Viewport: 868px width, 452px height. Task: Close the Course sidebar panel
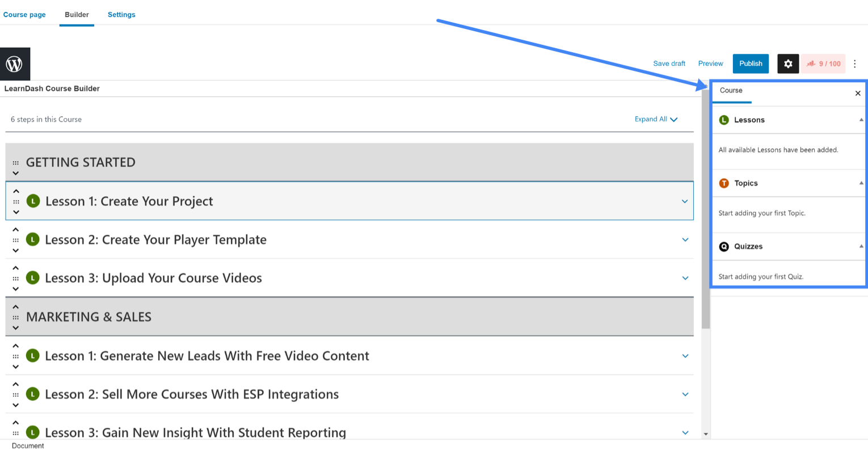858,93
